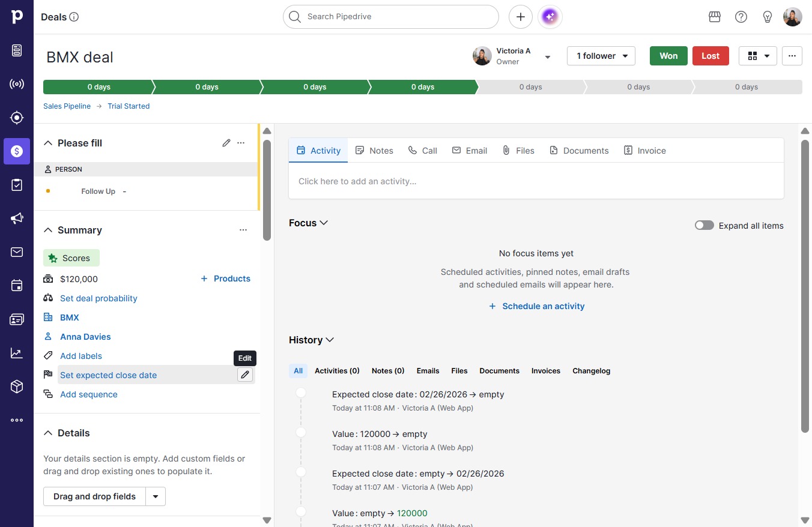Filter history by Activities (0)
This screenshot has width=812, height=527.
[337, 371]
